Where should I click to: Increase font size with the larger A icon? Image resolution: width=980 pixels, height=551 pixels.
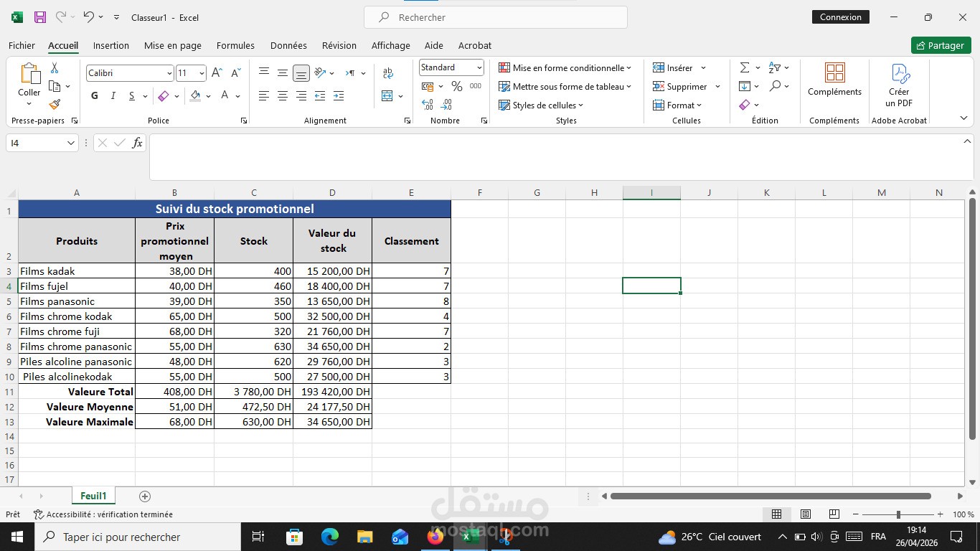(x=217, y=73)
